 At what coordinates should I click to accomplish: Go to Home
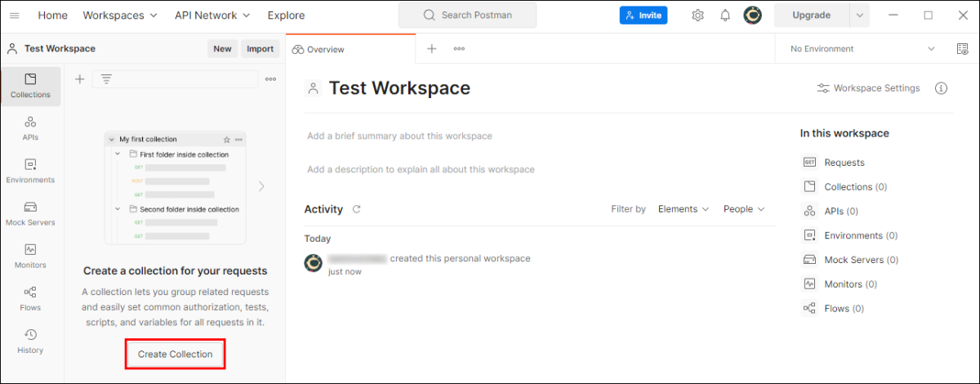coord(53,15)
